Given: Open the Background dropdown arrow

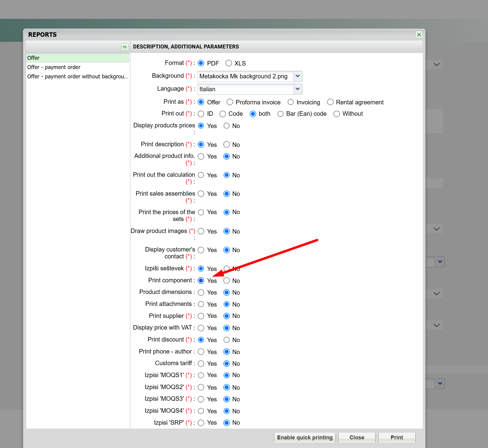Looking at the screenshot, I should [298, 76].
